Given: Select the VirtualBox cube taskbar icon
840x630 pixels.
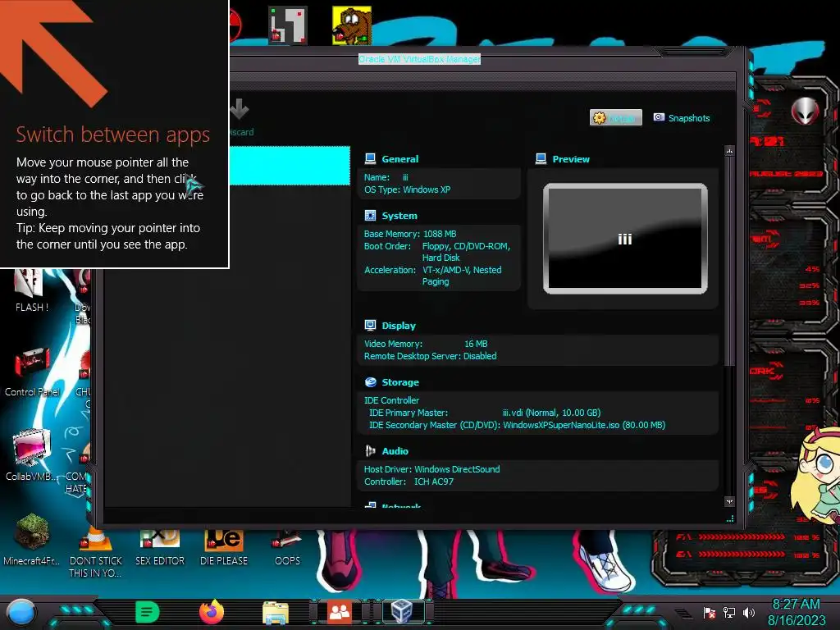Looking at the screenshot, I should click(402, 611).
